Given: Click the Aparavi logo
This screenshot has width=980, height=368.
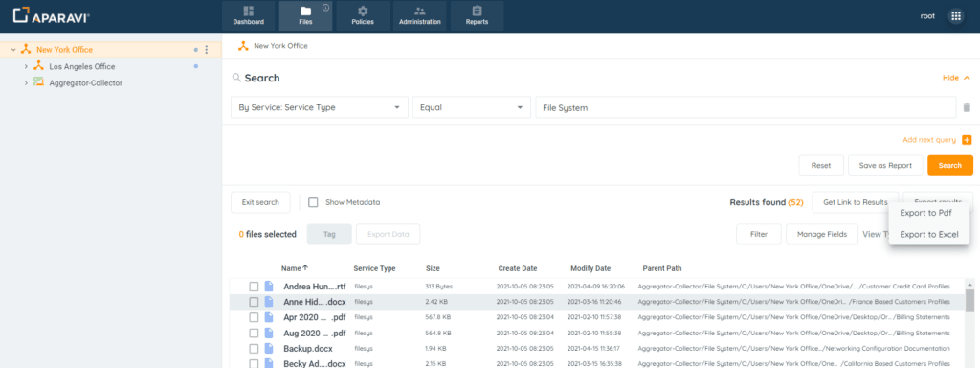Looking at the screenshot, I should [52, 15].
